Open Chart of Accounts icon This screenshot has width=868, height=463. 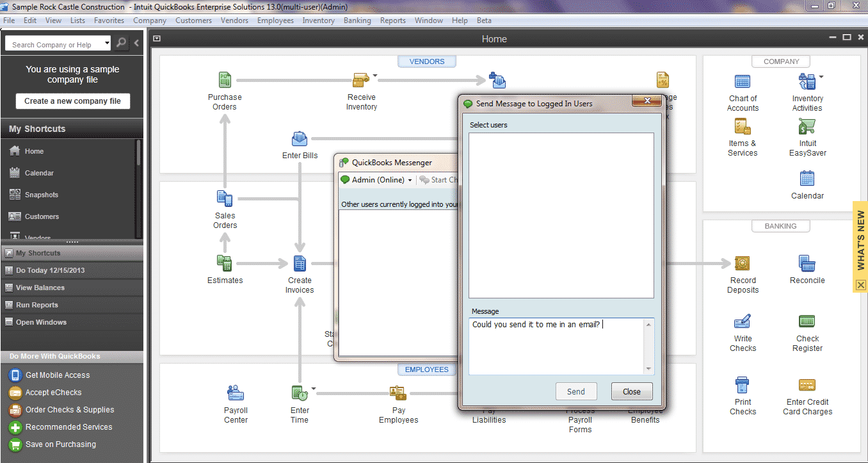[743, 81]
